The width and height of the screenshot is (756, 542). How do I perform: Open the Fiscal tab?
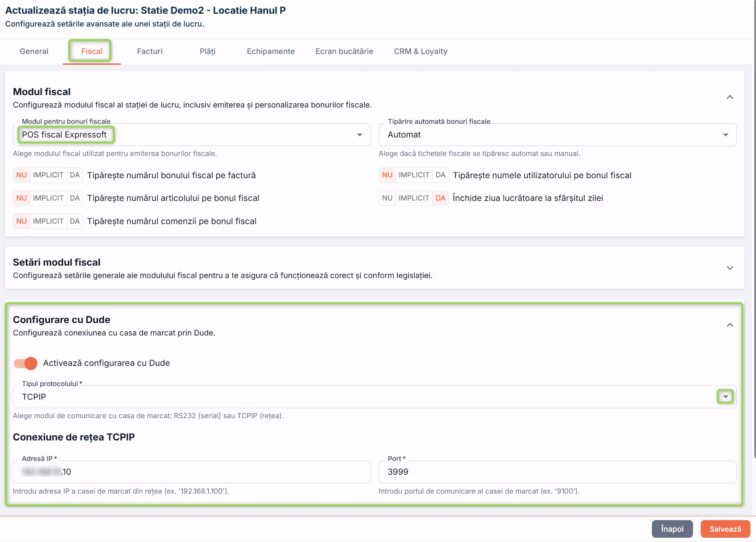click(92, 51)
